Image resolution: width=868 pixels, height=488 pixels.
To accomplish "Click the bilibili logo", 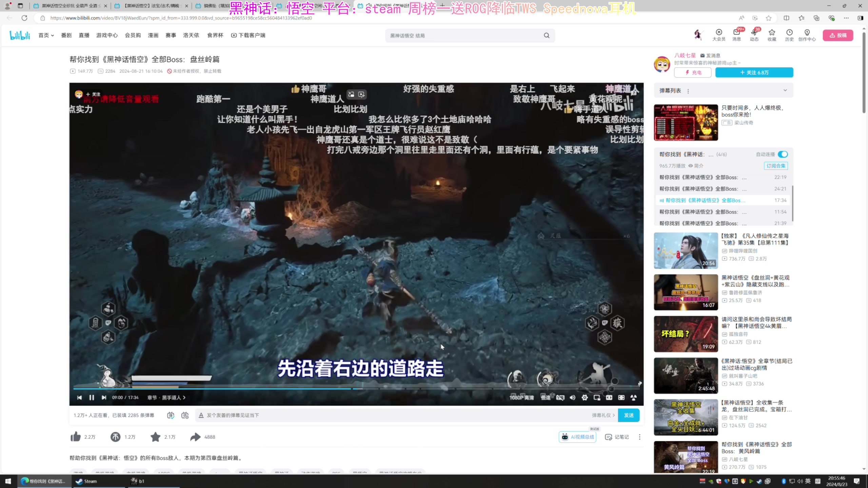I will point(20,35).
